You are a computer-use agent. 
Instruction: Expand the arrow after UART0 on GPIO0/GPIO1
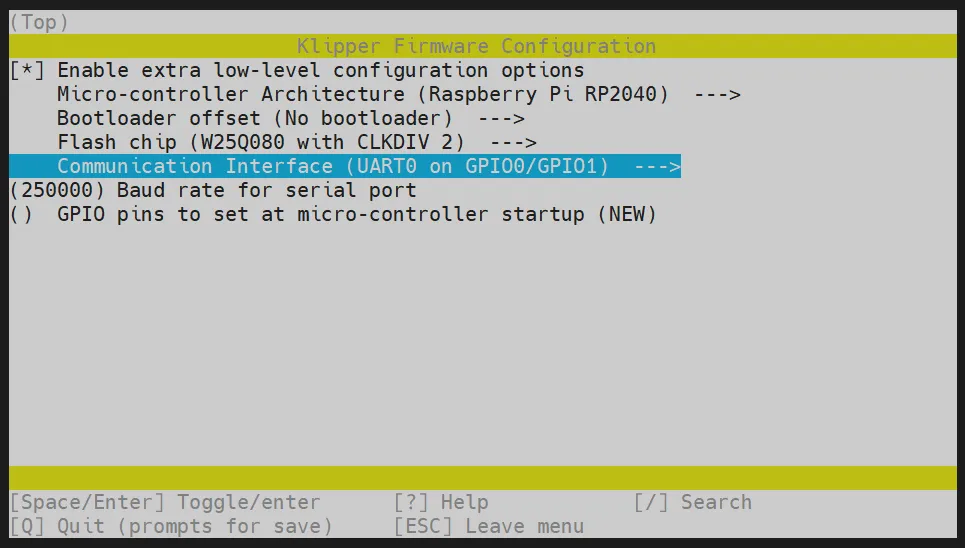click(657, 167)
